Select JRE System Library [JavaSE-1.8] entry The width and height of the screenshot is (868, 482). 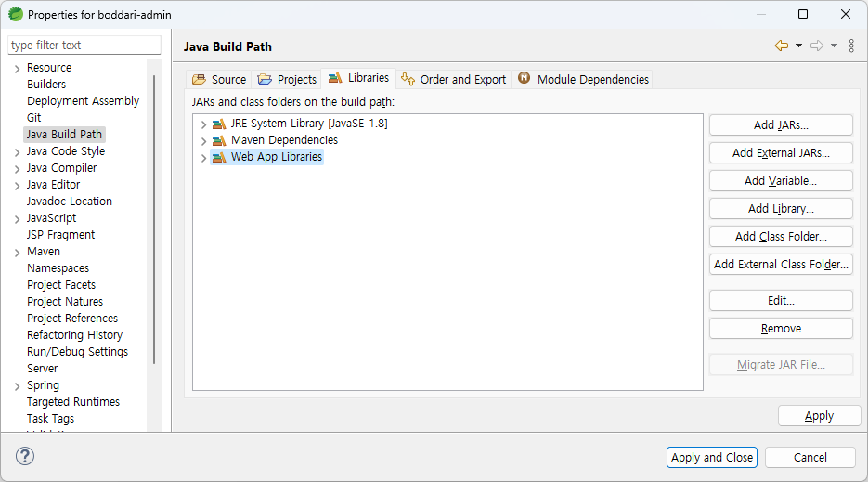click(309, 124)
